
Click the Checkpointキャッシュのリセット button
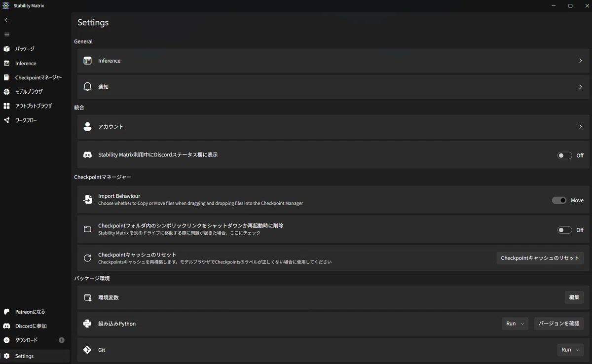tap(540, 258)
